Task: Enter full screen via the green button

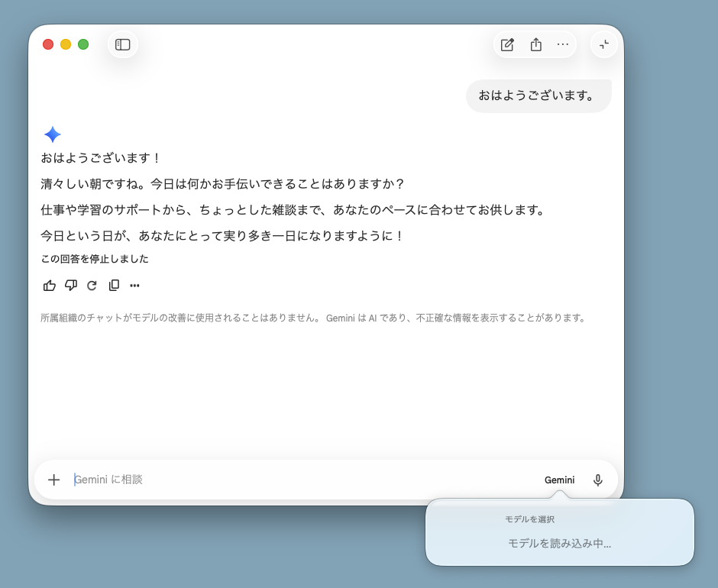Action: tap(83, 44)
